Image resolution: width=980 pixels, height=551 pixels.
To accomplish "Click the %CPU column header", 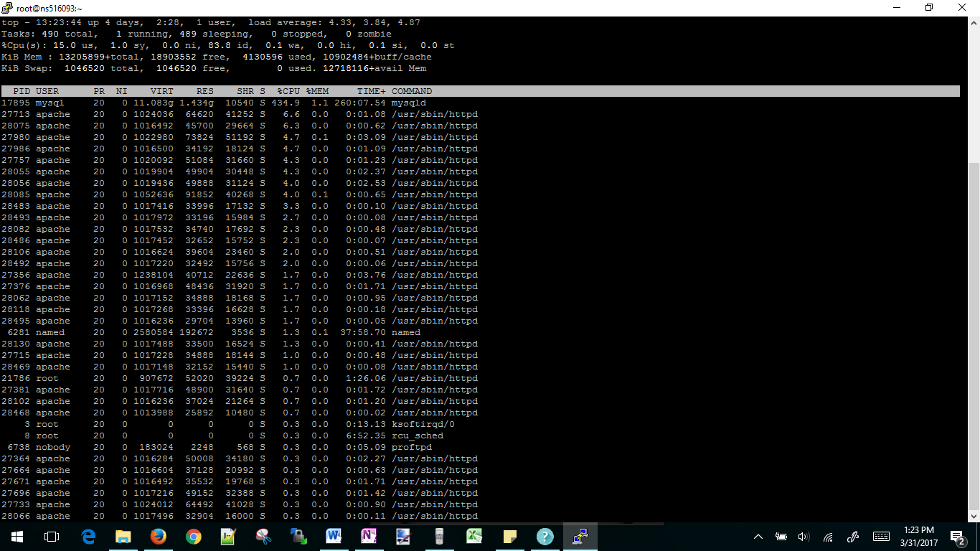I will (x=288, y=91).
